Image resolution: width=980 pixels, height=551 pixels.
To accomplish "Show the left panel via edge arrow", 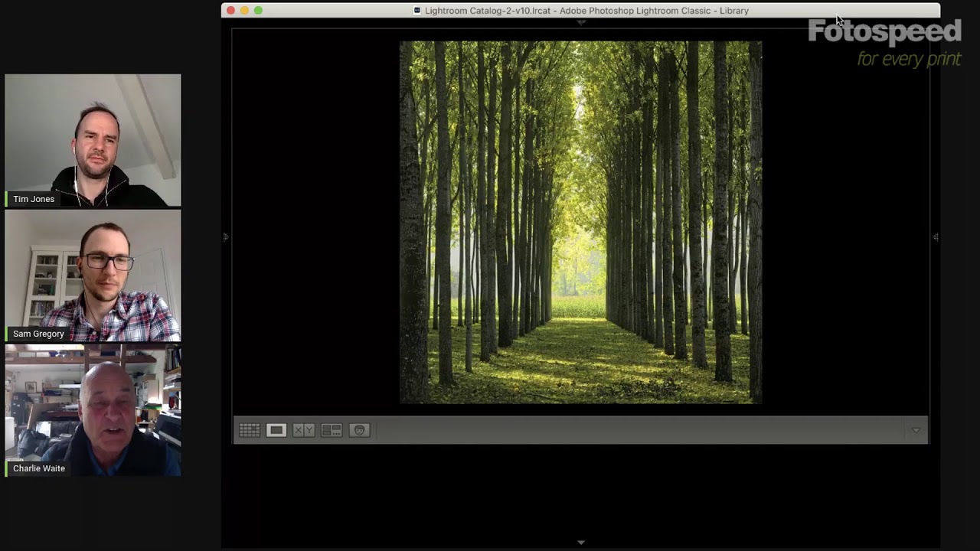I will tap(226, 237).
